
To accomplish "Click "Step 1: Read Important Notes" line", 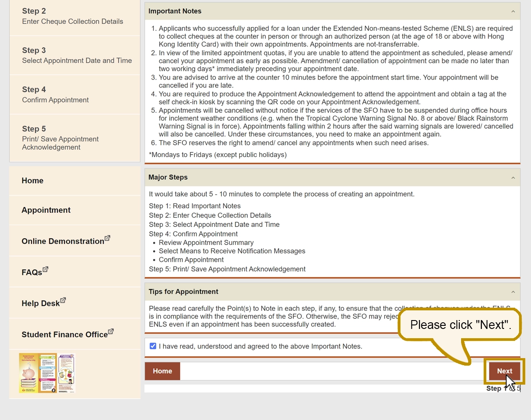I will 195,206.
